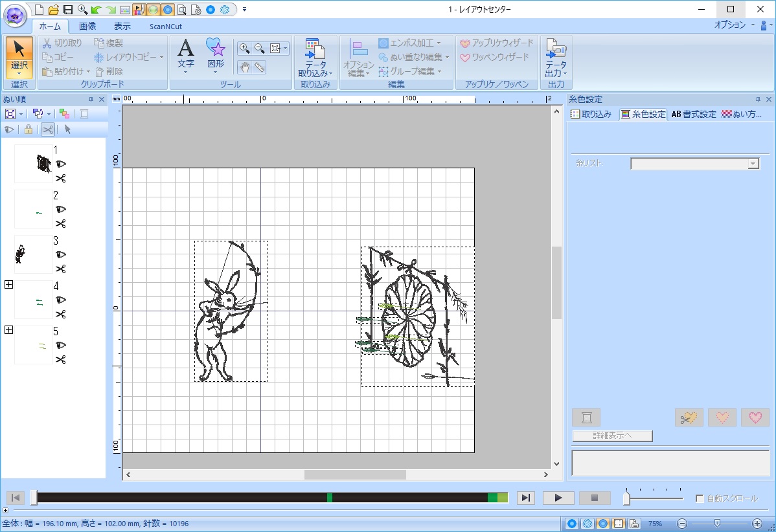Click the floppy disk save icon
776x532 pixels.
[68, 10]
